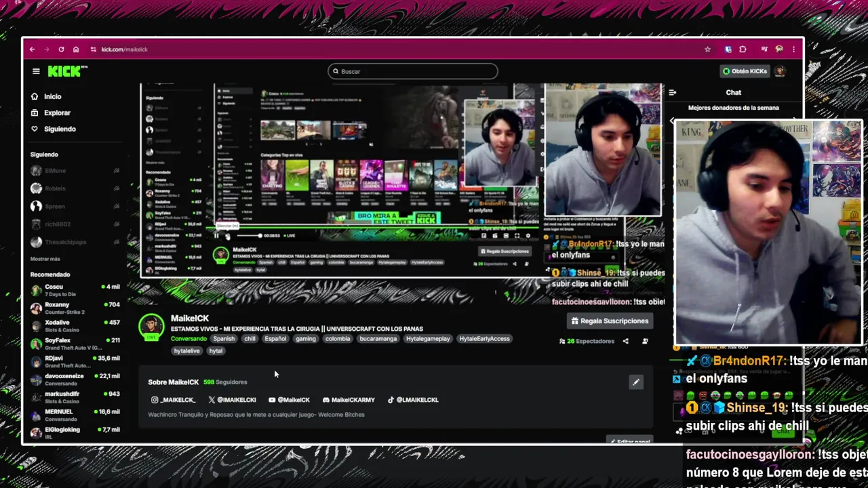
Task: Click the 598 Seguidores follower count
Action: pyautogui.click(x=225, y=382)
